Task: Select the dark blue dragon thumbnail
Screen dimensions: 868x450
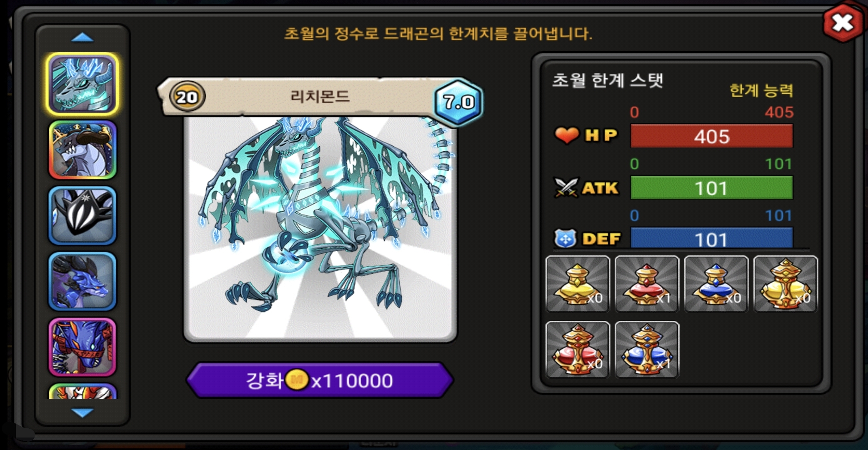Action: [x=83, y=281]
